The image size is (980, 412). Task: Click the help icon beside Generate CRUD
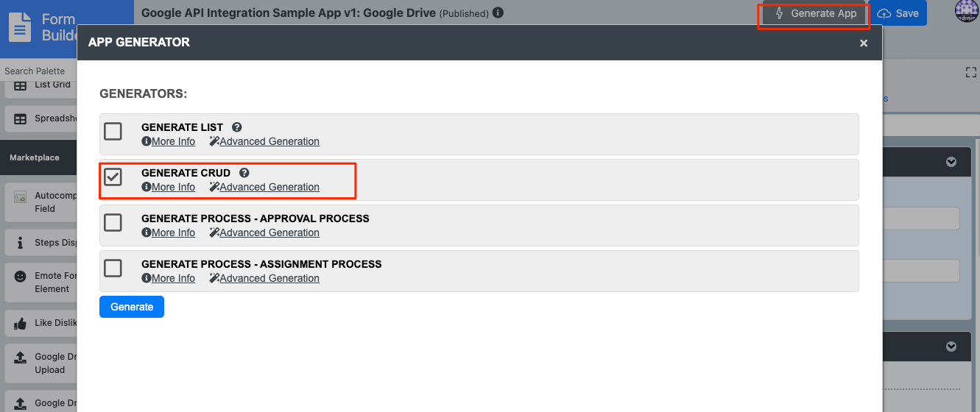[x=244, y=173]
